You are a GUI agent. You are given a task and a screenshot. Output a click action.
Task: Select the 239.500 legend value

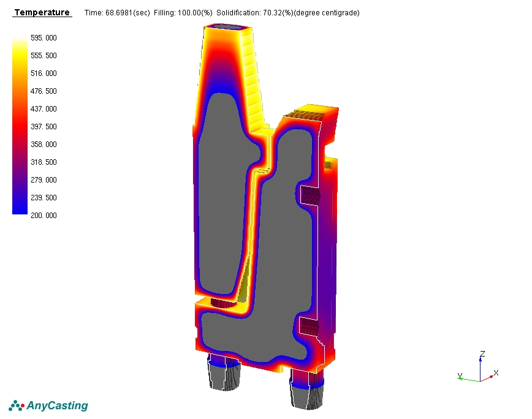[44, 198]
